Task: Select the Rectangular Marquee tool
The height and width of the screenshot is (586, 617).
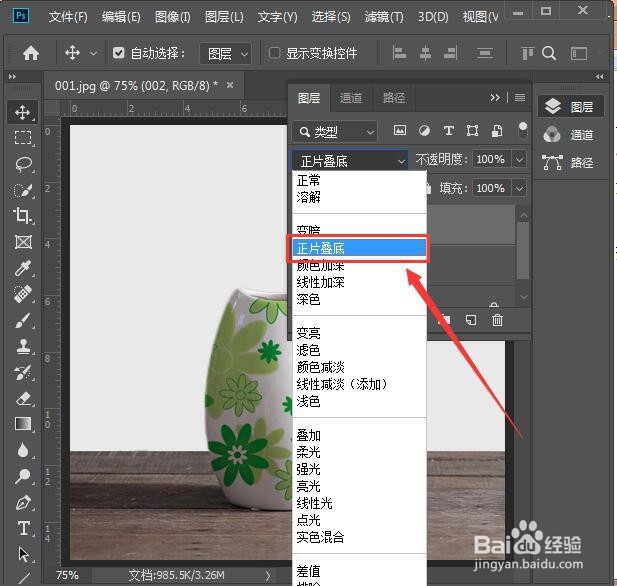Action: click(23, 138)
